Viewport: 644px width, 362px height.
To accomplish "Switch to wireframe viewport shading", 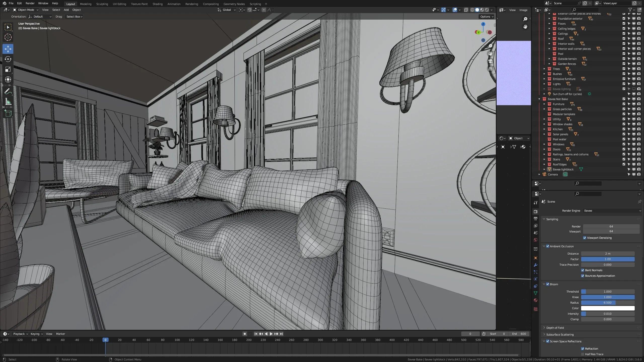I will (x=472, y=10).
